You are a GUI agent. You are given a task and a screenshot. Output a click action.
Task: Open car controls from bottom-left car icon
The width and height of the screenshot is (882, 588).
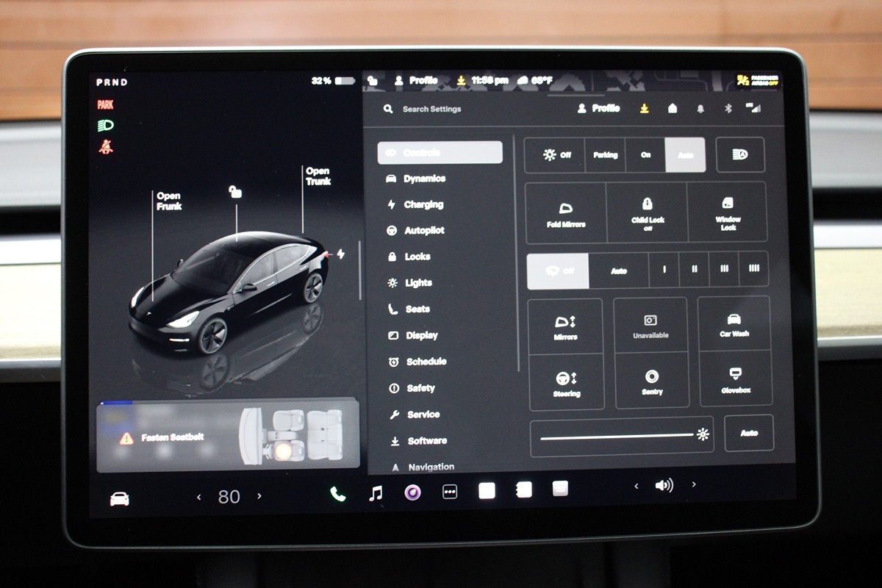[119, 498]
